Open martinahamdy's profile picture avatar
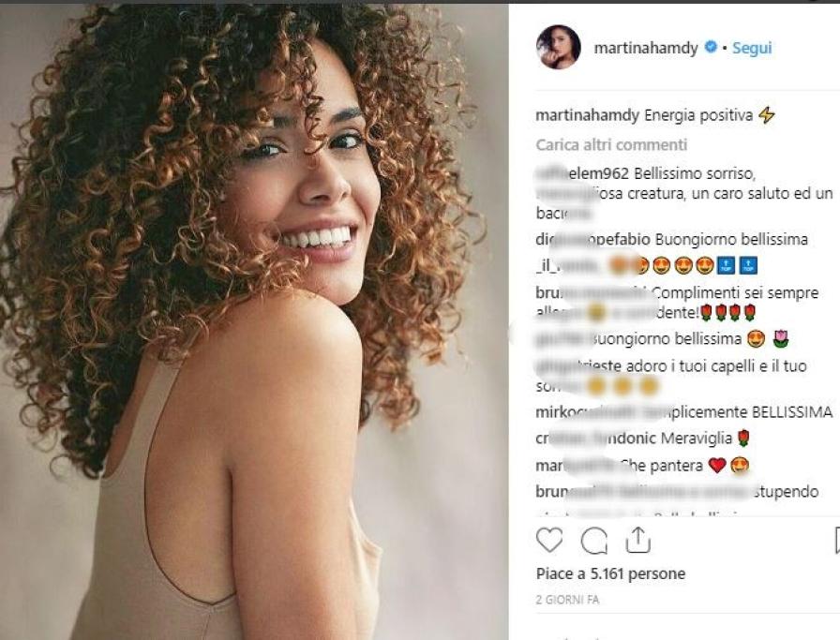Screen dimensions: 840x640 558,47
